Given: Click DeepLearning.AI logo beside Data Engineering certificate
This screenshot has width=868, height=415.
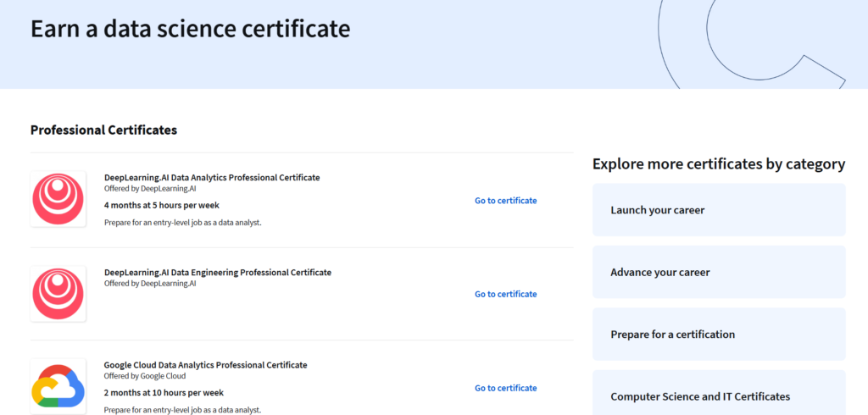Looking at the screenshot, I should tap(58, 294).
